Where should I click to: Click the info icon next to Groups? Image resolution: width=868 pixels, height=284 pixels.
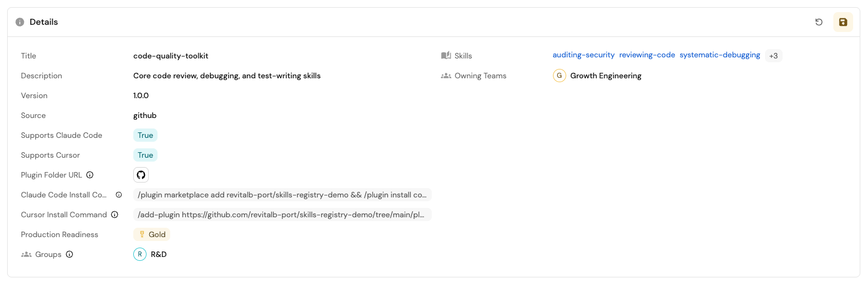(69, 254)
